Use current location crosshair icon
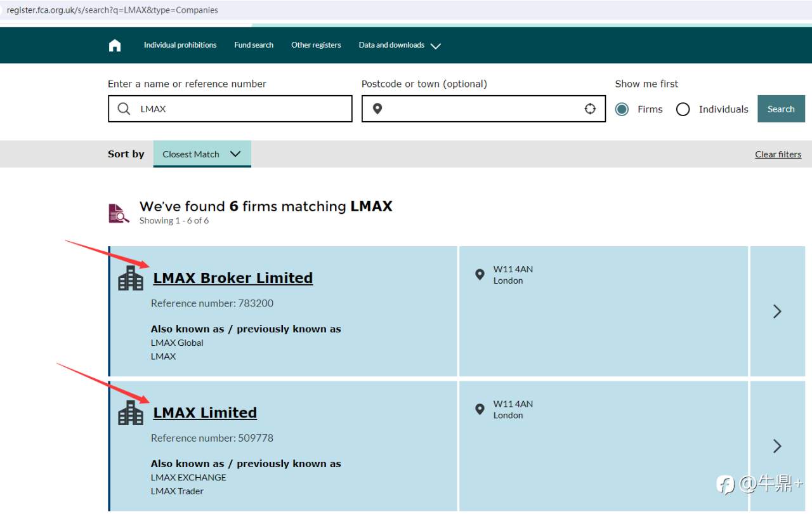The height and width of the screenshot is (514, 812). (590, 109)
